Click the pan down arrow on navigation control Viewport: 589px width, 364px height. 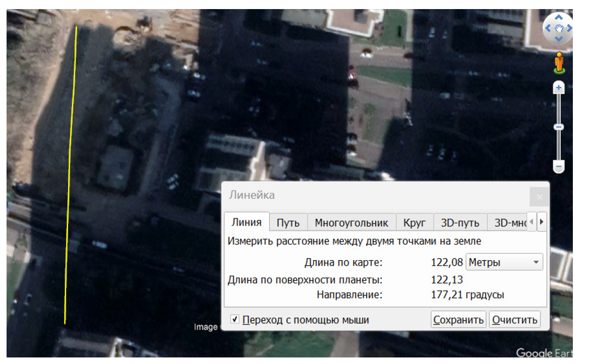pos(558,39)
